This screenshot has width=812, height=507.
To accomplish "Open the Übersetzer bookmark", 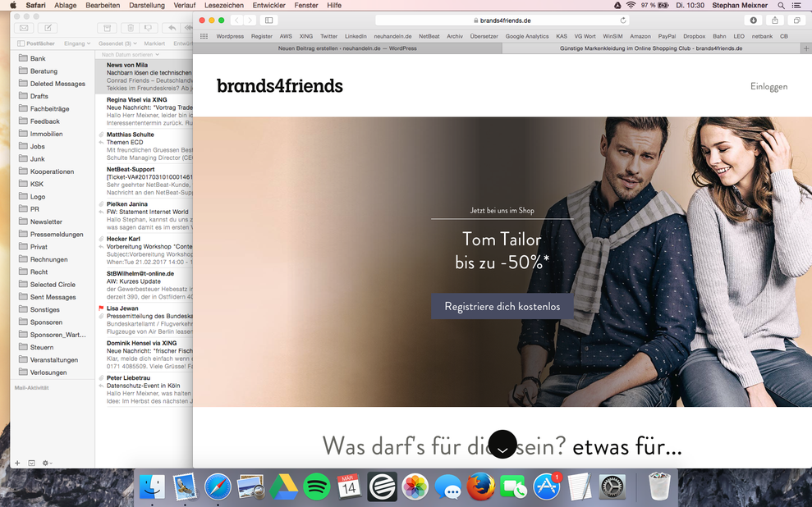I will click(484, 36).
